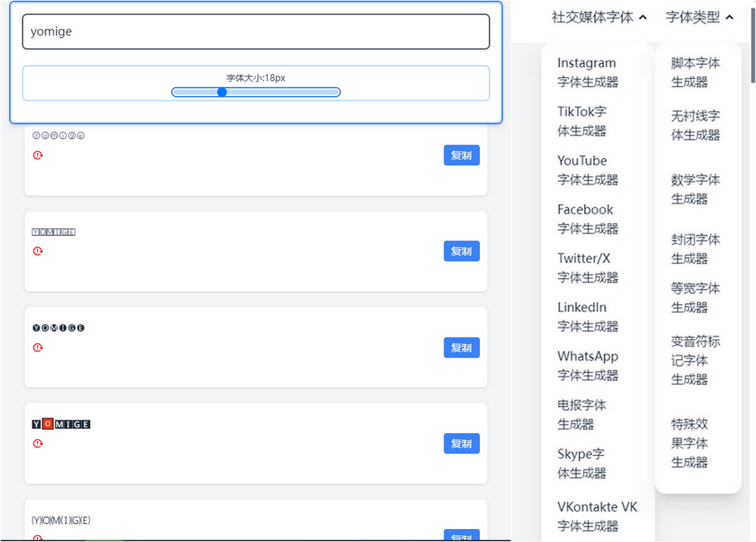Select 数学字体生成器 font type
This screenshot has width=756, height=542.
coord(696,189)
